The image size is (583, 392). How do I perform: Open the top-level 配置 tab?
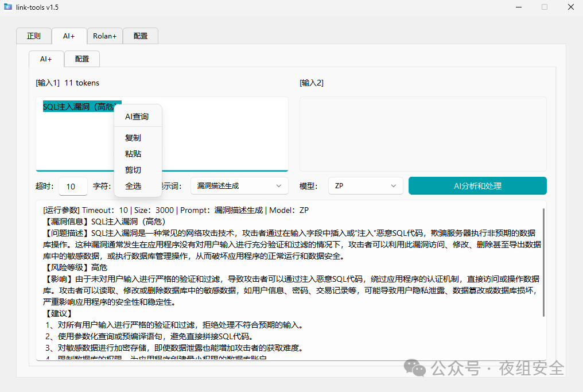(x=141, y=36)
